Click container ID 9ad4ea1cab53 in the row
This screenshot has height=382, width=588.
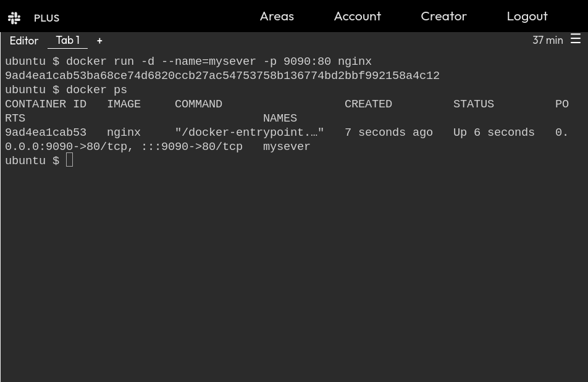tap(45, 133)
